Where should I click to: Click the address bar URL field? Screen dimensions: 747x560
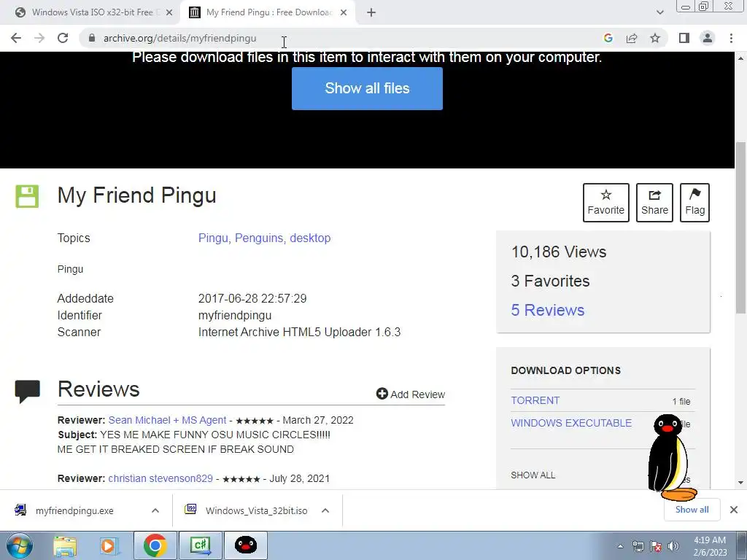[343, 38]
